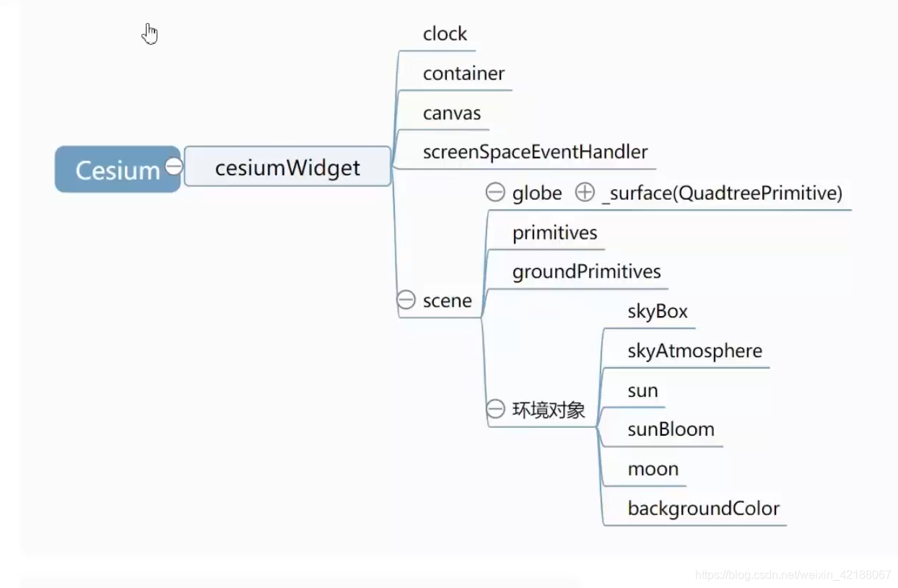Click the moon node
The width and height of the screenshot is (898, 588).
click(x=653, y=469)
